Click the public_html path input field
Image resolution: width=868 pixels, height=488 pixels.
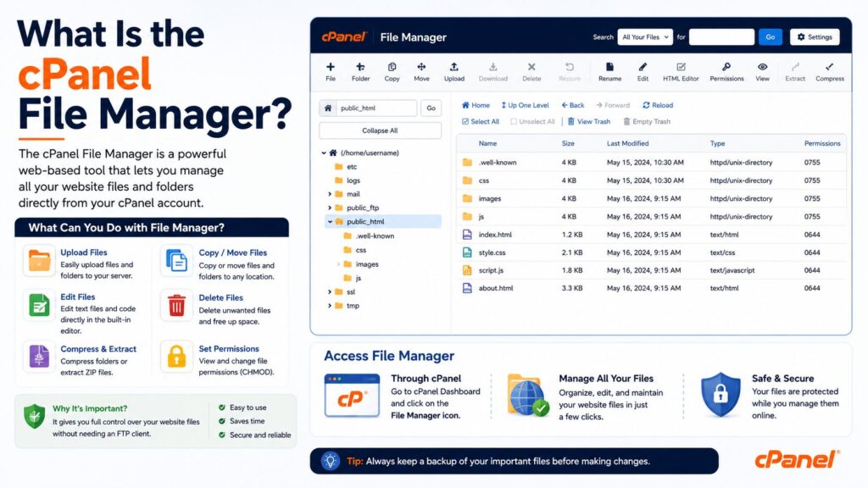pos(376,108)
